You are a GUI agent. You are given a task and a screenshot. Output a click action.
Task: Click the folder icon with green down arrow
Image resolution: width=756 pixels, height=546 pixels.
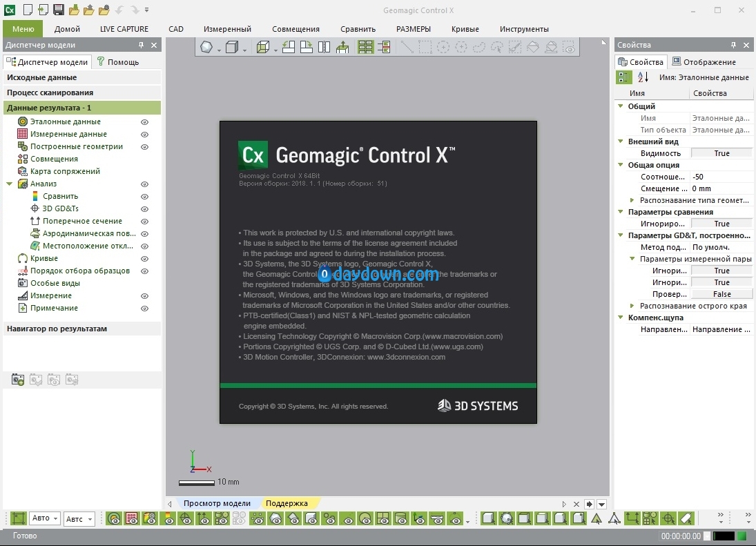[x=74, y=10]
